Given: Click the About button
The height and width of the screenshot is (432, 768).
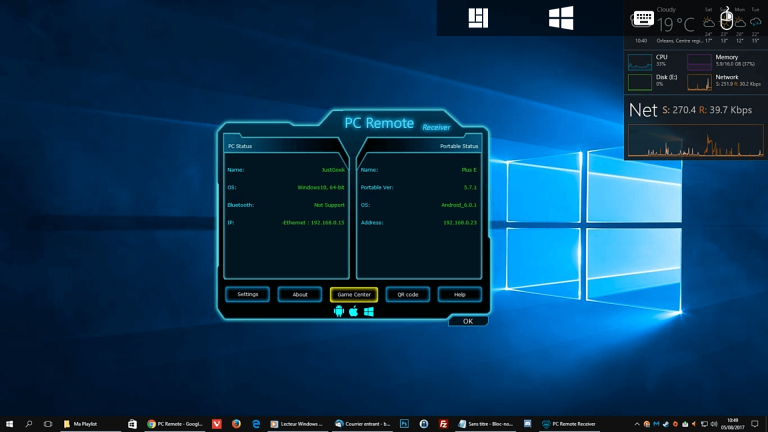Looking at the screenshot, I should click(300, 294).
